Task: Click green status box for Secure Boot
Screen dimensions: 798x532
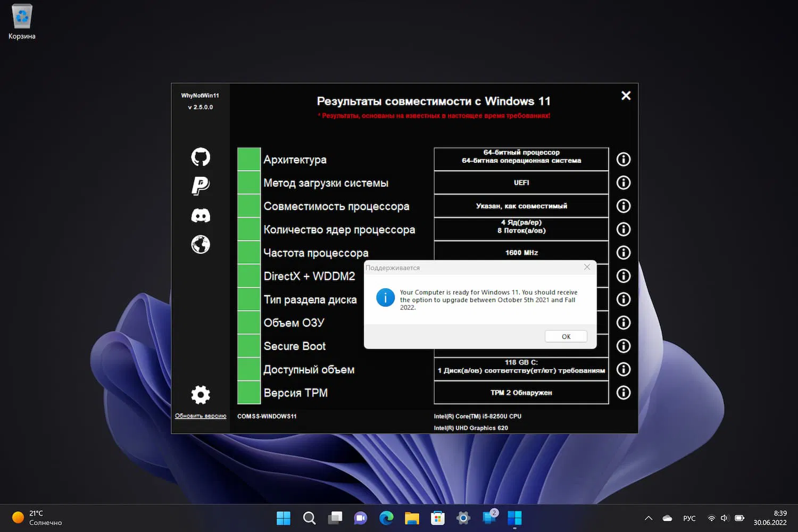Action: 248,346
